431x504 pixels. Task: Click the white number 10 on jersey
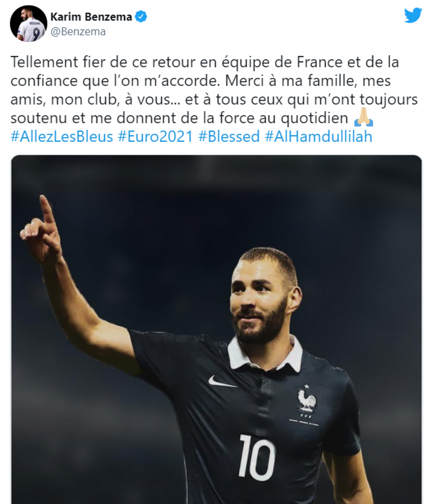[x=257, y=458]
